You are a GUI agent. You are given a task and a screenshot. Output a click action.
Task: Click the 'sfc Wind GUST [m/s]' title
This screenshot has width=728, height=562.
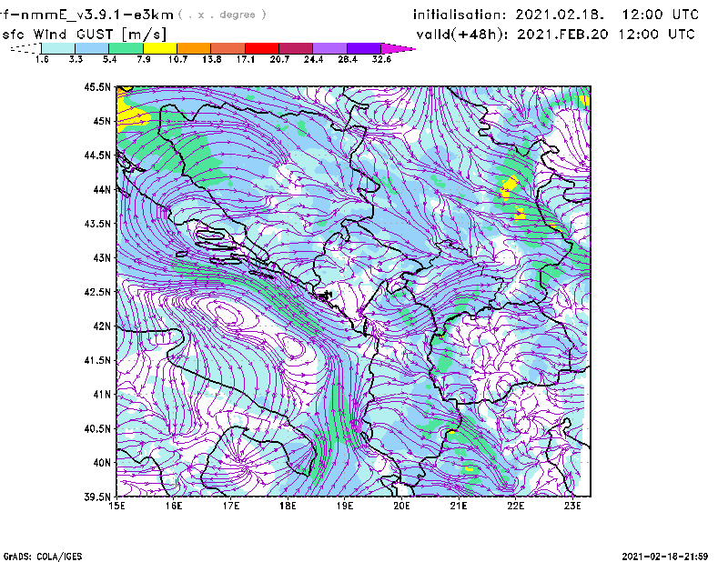(85, 35)
